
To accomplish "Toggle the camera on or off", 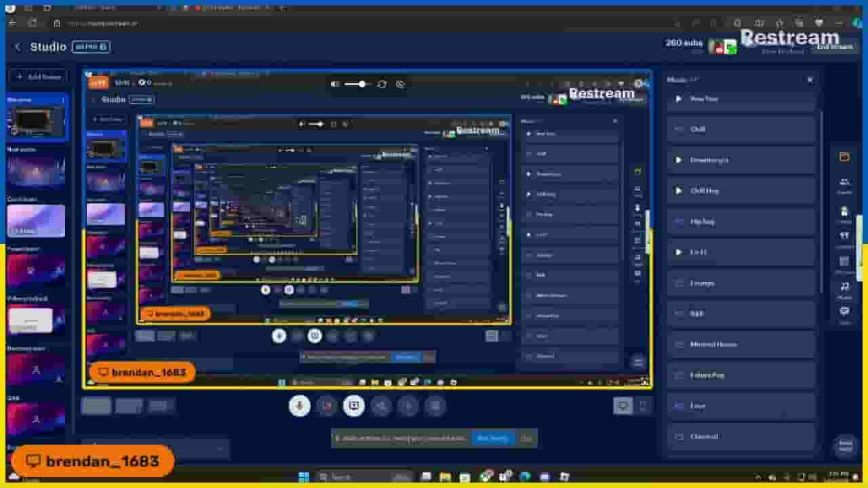I will (x=326, y=406).
